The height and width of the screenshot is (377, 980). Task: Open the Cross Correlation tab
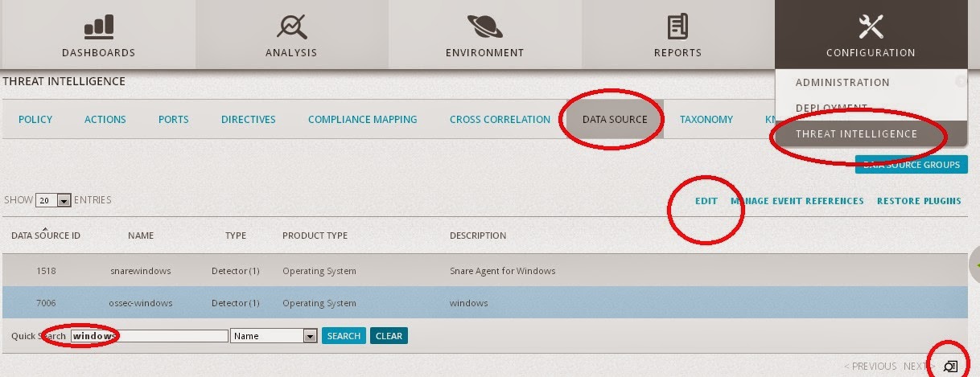pyautogui.click(x=500, y=119)
